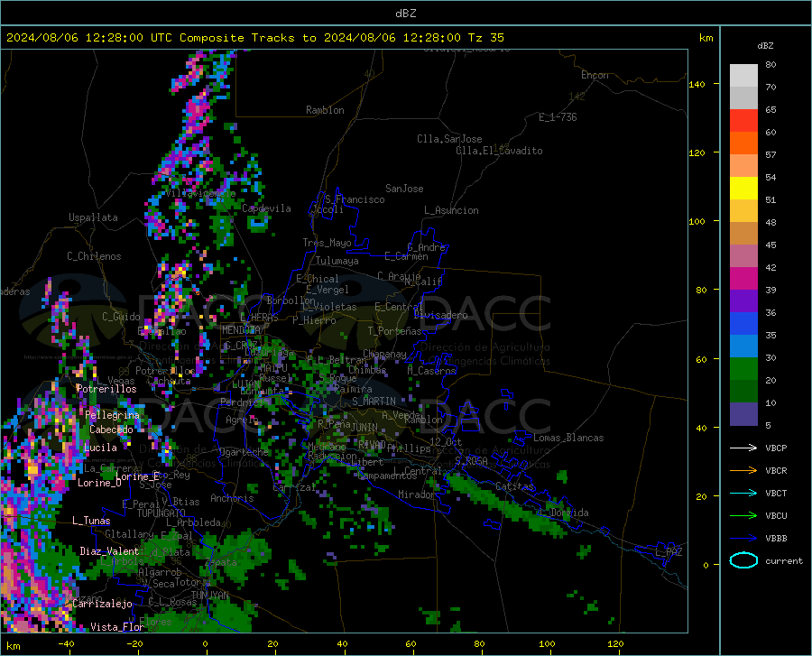This screenshot has width=812, height=656.
Task: Click the 'Divisadero' map label
Action: pos(440,315)
